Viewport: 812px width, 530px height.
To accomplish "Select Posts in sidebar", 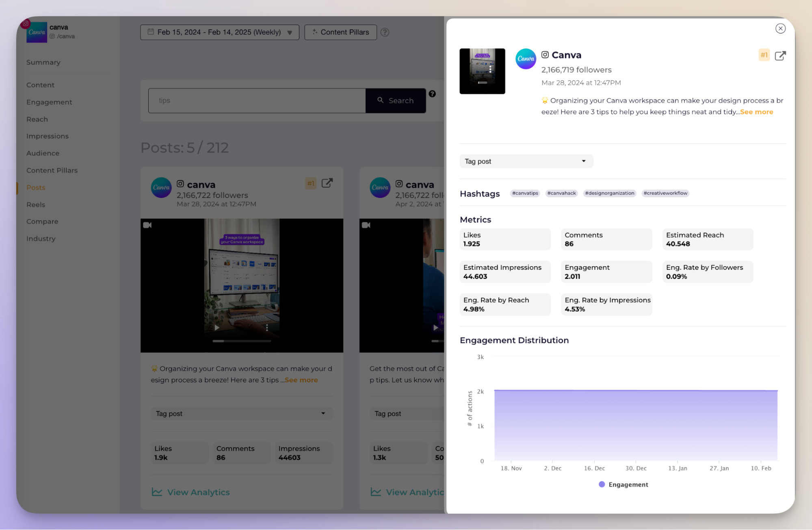I will pos(36,187).
